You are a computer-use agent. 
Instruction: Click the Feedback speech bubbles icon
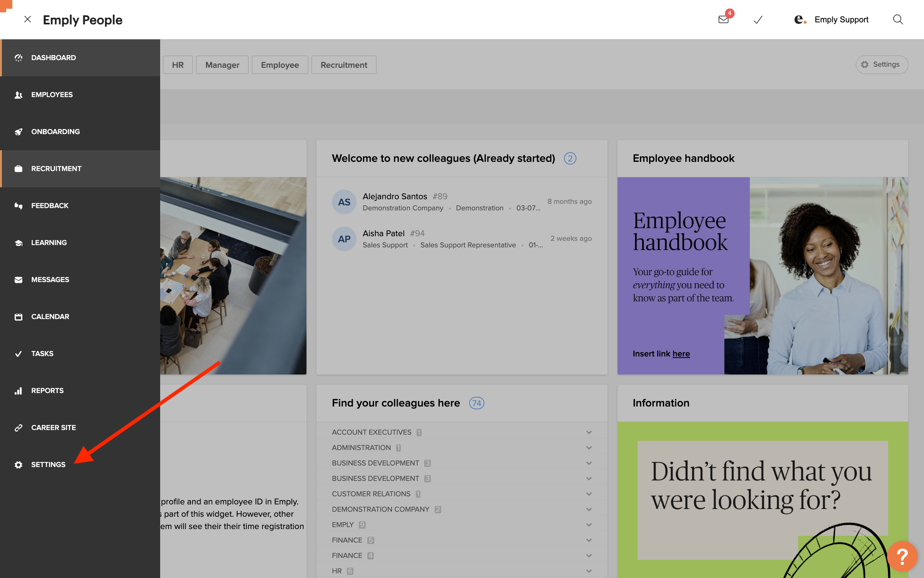(18, 206)
